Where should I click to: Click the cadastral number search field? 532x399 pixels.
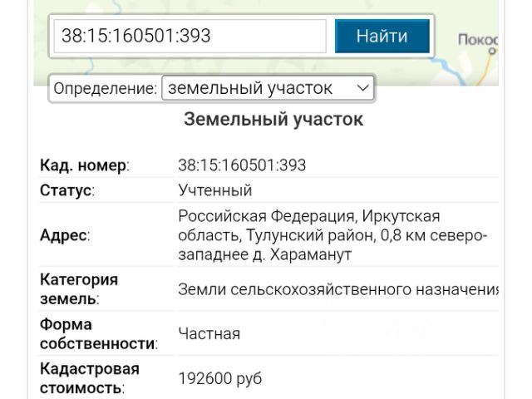click(x=190, y=36)
